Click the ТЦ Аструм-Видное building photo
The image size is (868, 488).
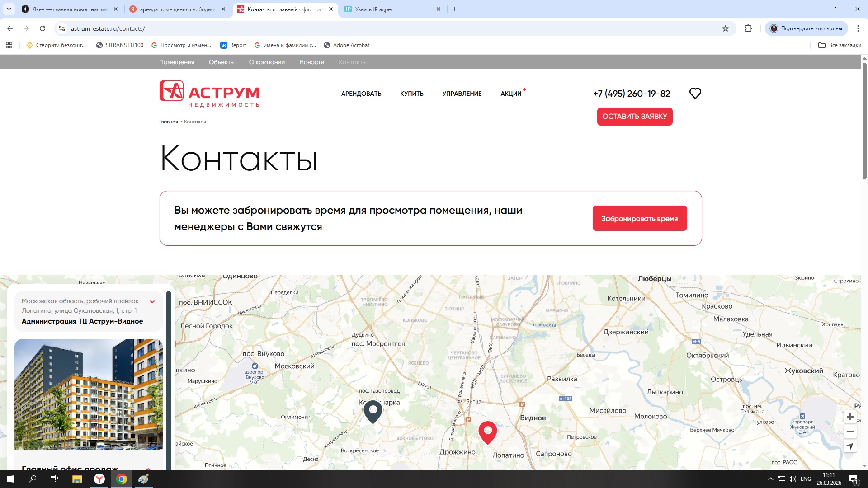click(89, 394)
